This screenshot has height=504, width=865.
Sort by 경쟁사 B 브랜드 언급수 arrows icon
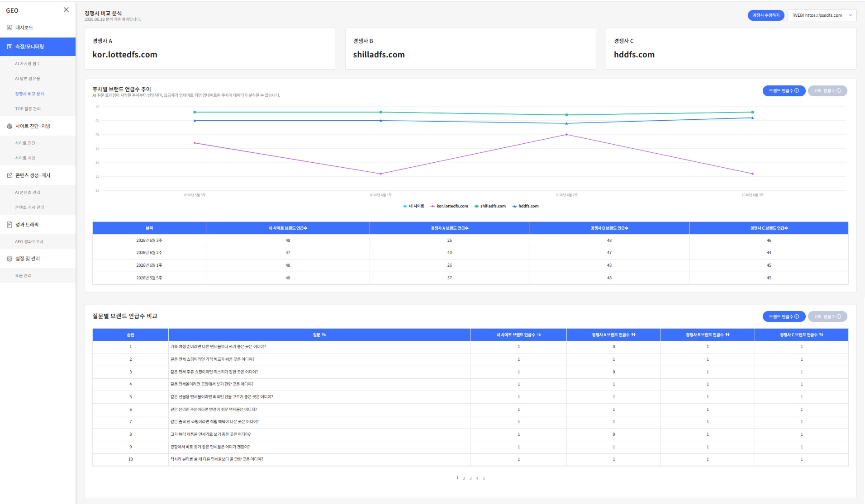[x=727, y=335]
